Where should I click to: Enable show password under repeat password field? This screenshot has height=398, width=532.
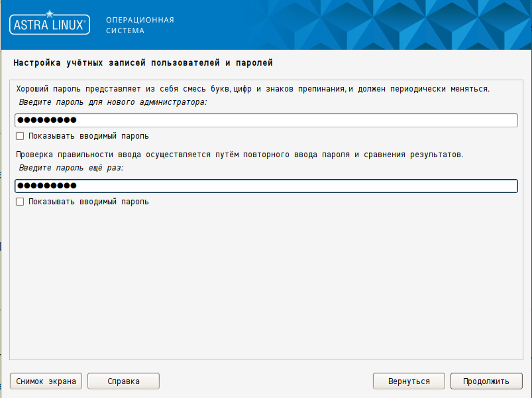click(20, 202)
